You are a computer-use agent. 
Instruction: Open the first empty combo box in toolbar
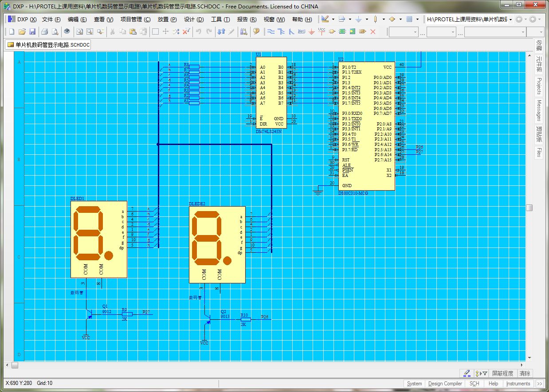pyautogui.click(x=404, y=32)
